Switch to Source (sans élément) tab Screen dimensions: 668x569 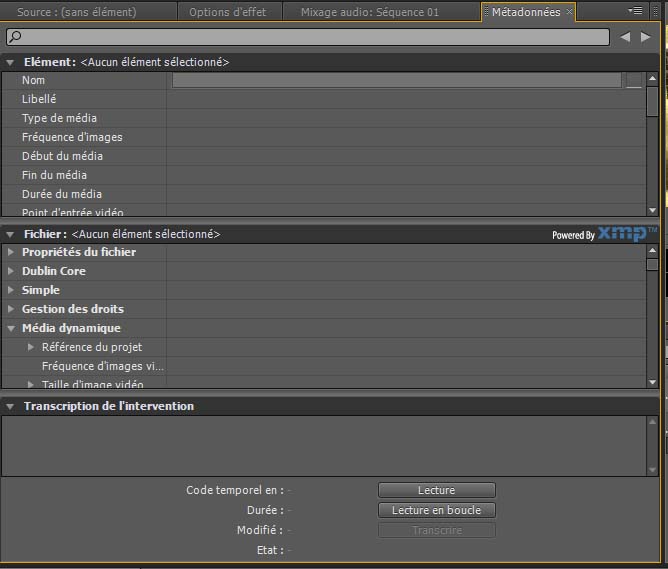[x=77, y=12]
